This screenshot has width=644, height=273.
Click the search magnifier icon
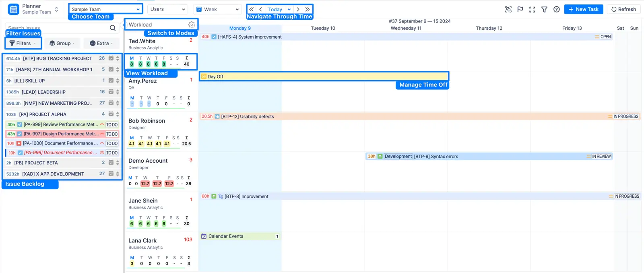[x=113, y=28]
